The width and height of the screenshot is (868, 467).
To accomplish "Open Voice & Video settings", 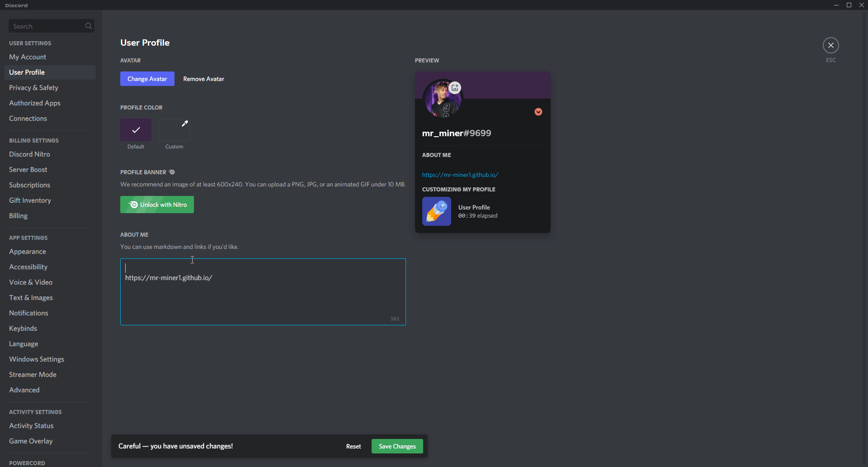I will (50, 282).
